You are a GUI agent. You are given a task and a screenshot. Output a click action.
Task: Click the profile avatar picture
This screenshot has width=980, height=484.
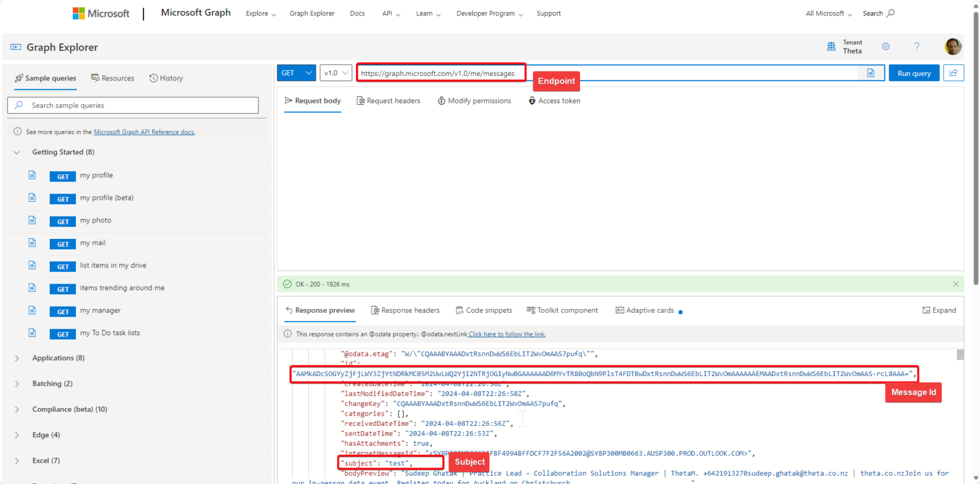click(953, 46)
